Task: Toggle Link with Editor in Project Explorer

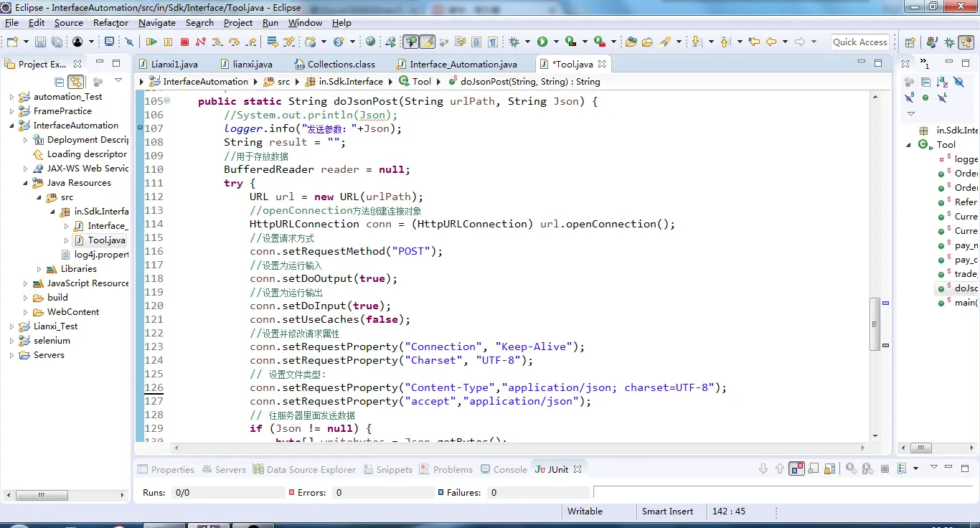Action: 75,82
